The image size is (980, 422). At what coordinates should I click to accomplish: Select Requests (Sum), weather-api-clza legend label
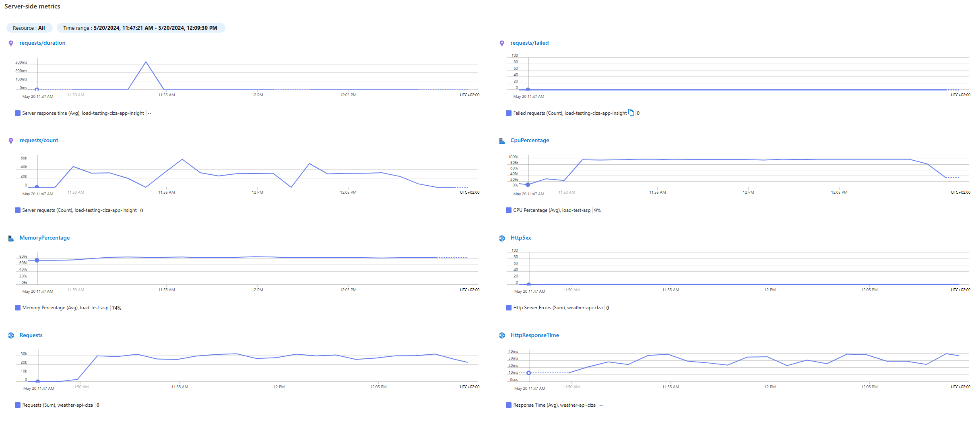click(x=58, y=405)
